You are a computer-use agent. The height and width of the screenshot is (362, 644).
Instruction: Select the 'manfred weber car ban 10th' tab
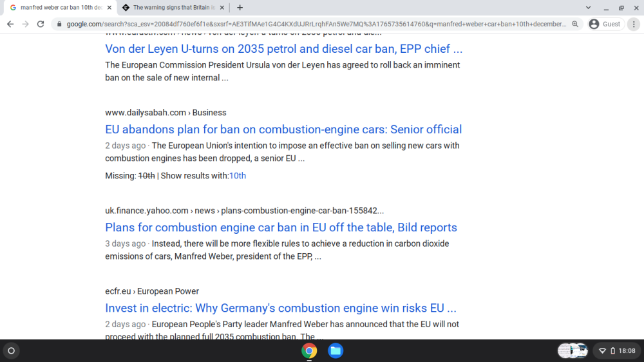61,7
